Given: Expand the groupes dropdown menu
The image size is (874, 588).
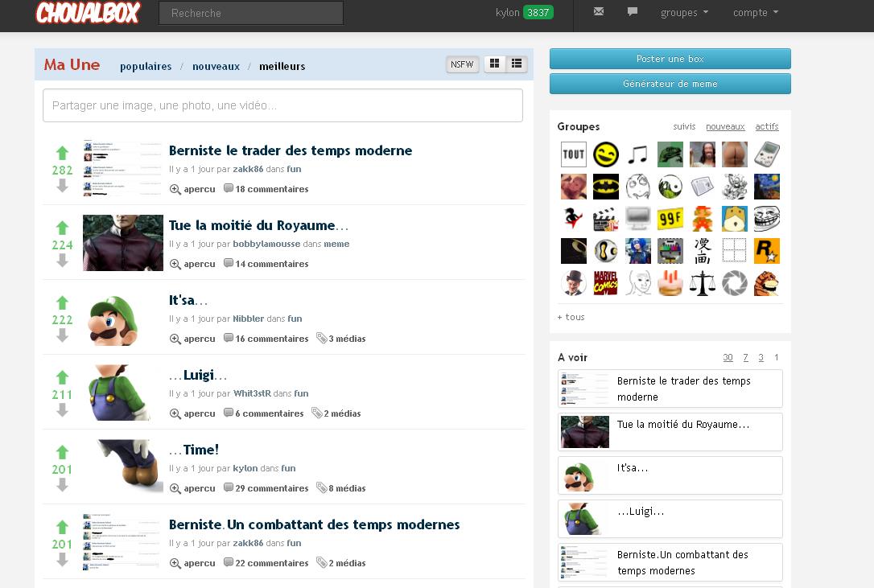Looking at the screenshot, I should coord(684,13).
